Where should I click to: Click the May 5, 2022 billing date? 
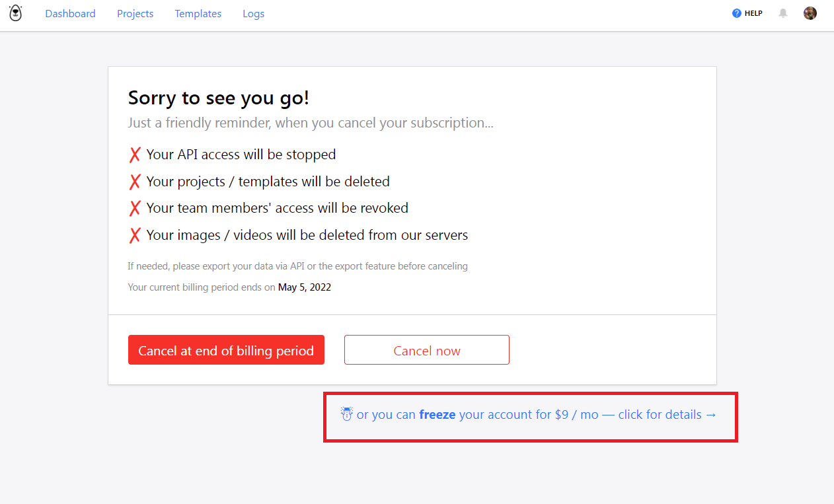coord(305,287)
